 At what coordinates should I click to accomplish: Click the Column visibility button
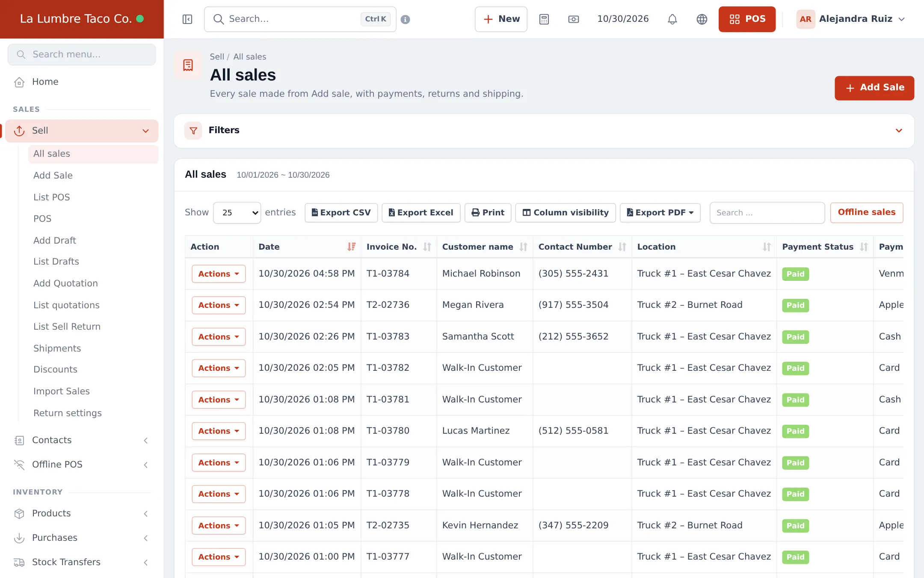[565, 212]
